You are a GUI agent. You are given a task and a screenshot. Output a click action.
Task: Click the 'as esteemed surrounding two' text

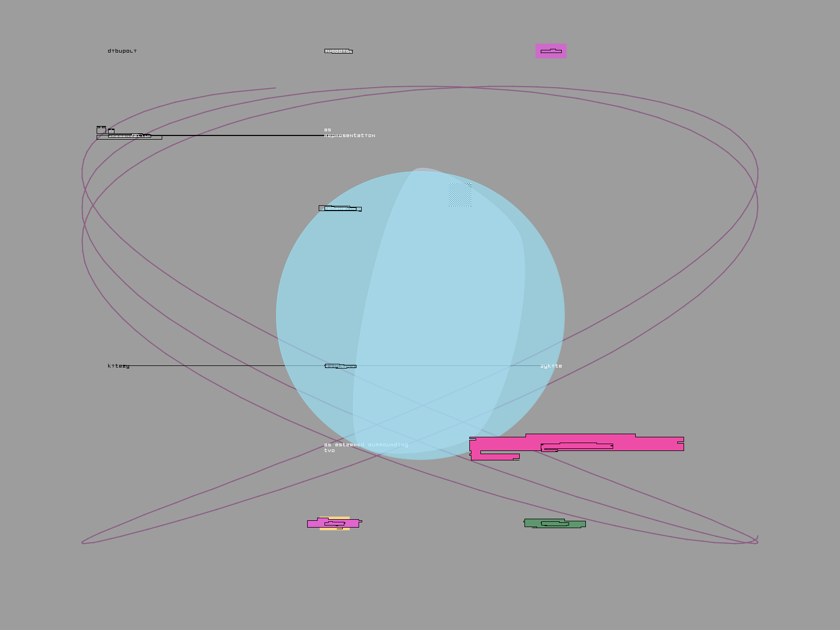click(365, 447)
